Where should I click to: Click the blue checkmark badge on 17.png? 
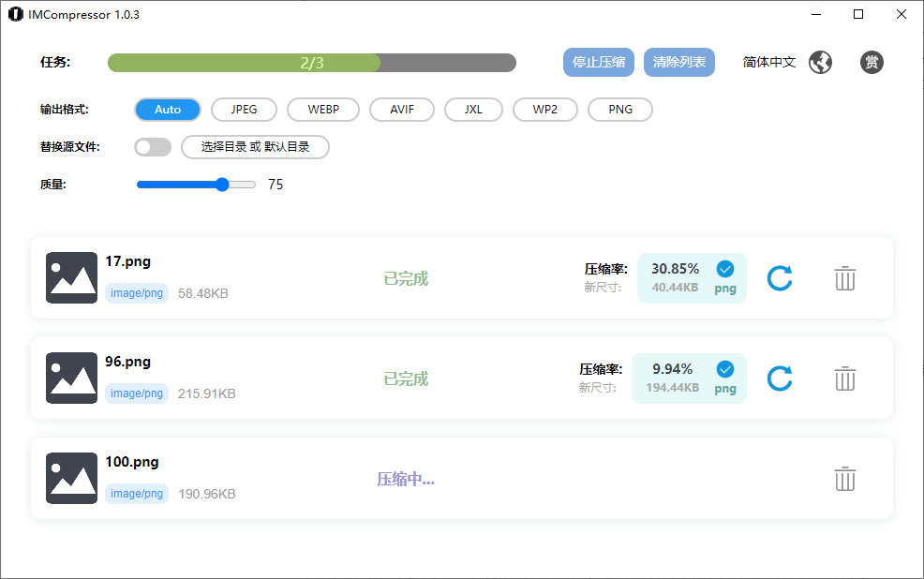click(724, 269)
